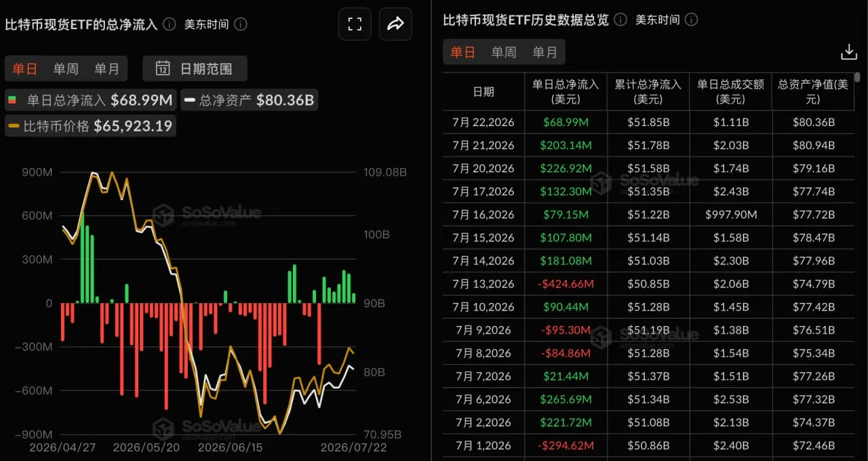The height and width of the screenshot is (461, 868).
Task: Click the $51.85B cumulative inflow cell
Action: 648,122
